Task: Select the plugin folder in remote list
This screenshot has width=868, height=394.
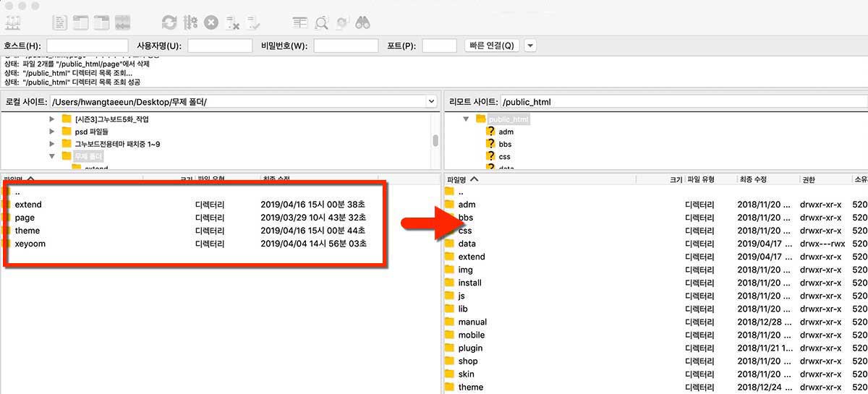Action: pos(470,348)
